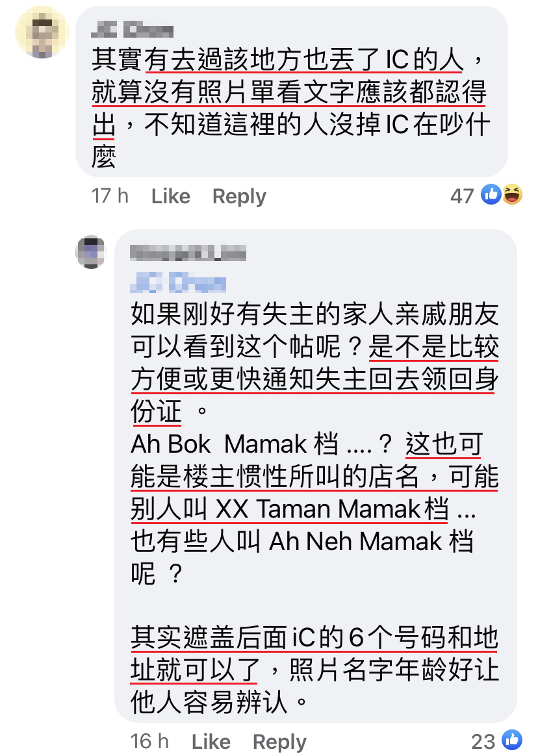Click the blurred author name atop first comment
538x756 pixels.
click(132, 30)
